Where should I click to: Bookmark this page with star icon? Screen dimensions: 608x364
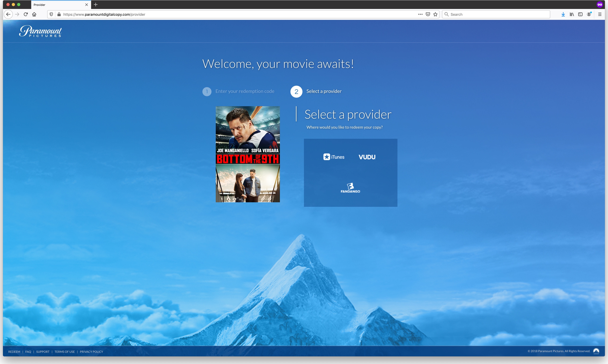tap(435, 14)
